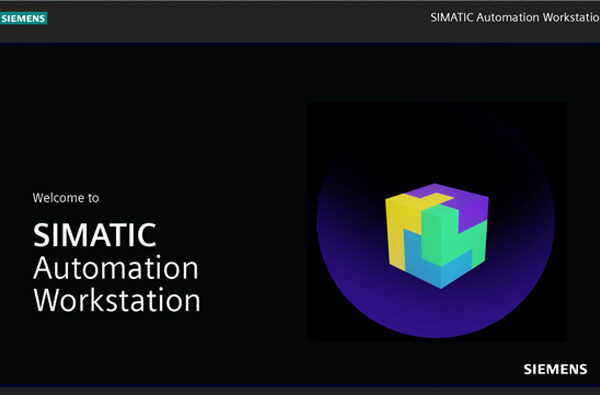Click the "Welcome to" text
Image resolution: width=600 pixels, height=395 pixels.
pos(66,198)
